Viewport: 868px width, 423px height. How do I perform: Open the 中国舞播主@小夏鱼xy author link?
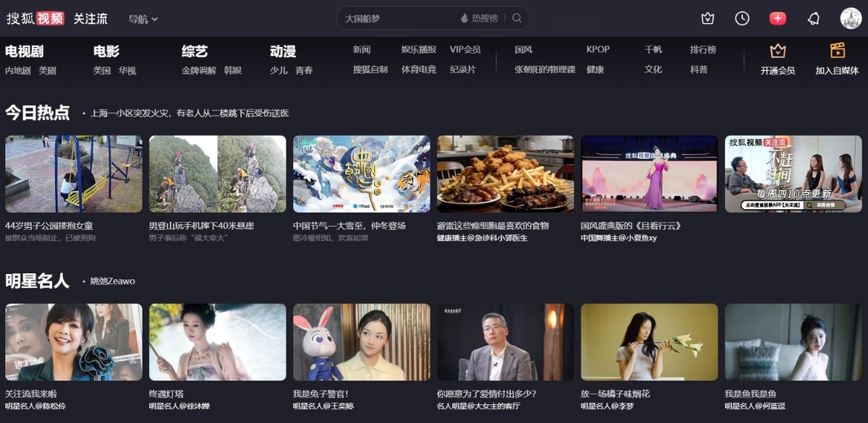(x=618, y=238)
